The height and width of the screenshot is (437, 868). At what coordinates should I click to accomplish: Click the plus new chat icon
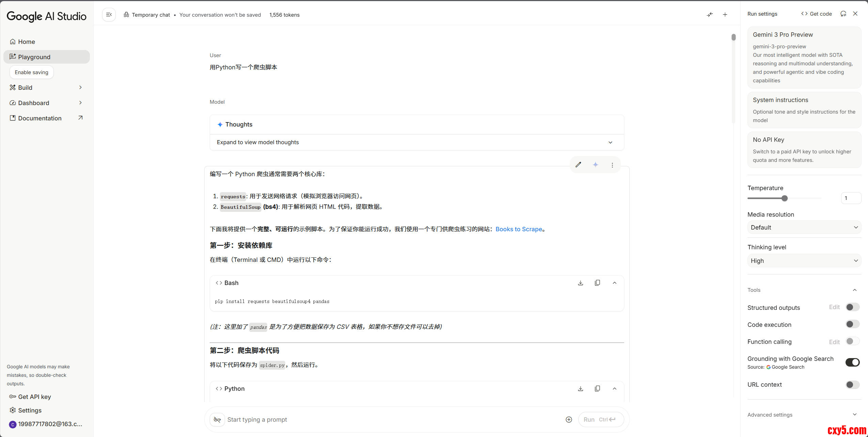point(725,15)
